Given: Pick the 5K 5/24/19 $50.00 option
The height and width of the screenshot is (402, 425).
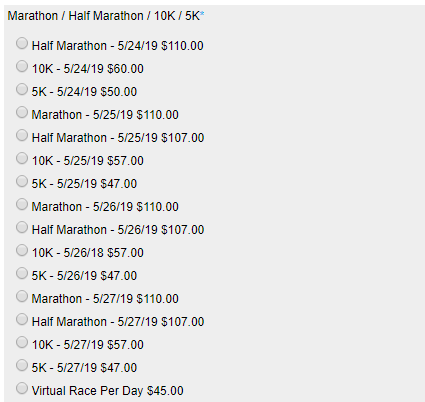Looking at the screenshot, I should (22, 89).
